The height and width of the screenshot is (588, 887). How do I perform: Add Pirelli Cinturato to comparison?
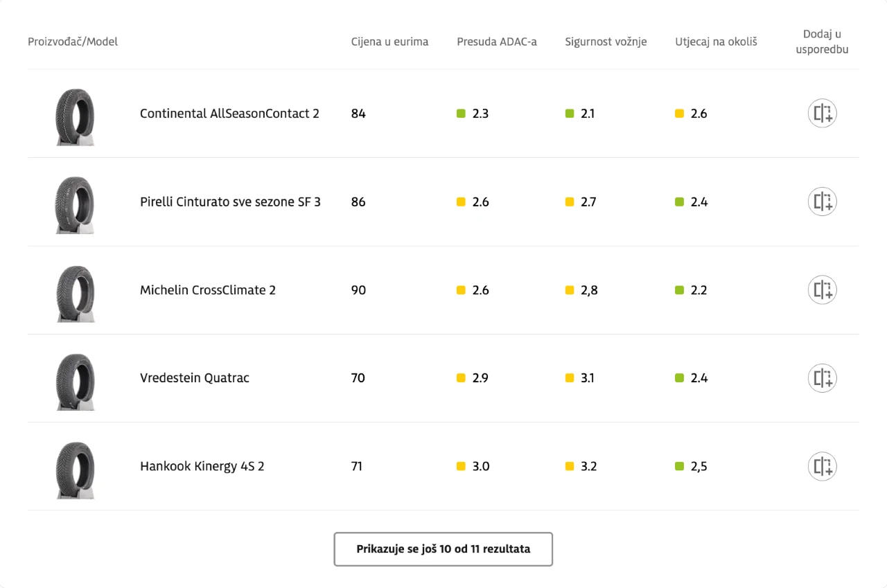(x=823, y=202)
